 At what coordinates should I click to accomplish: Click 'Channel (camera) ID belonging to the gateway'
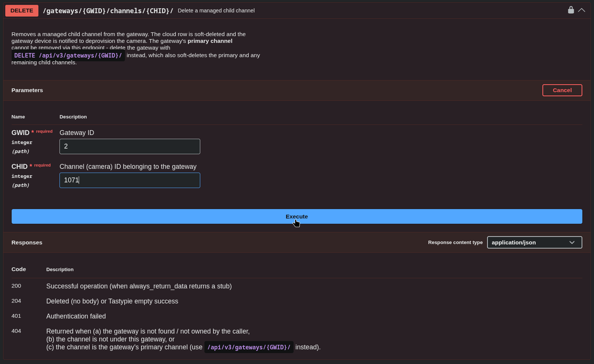point(128,167)
